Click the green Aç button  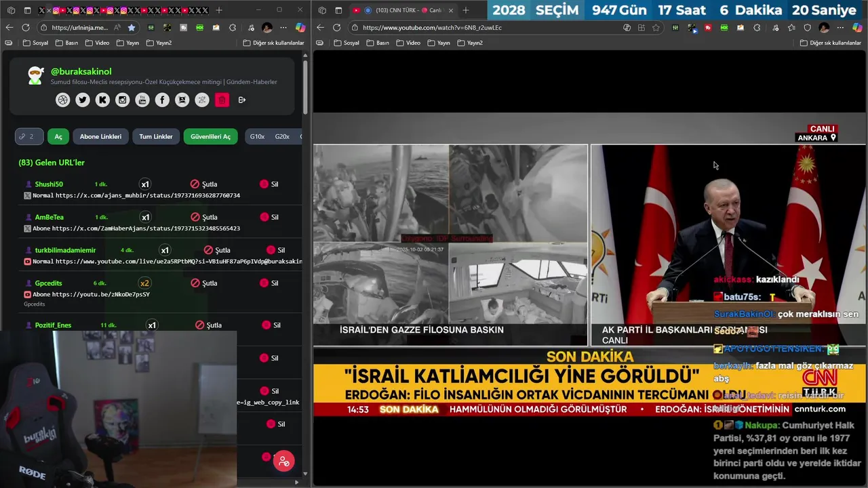click(58, 136)
